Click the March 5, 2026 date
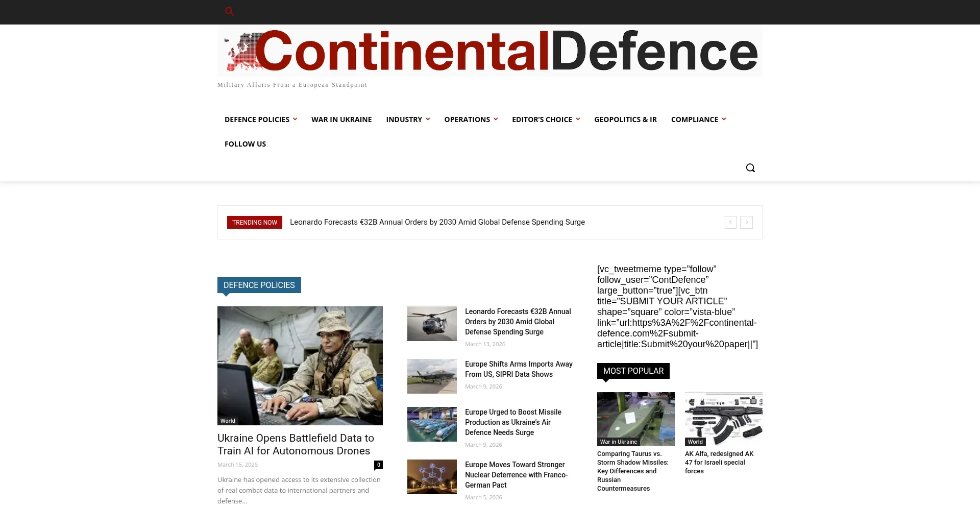980x507 pixels. pos(483,497)
